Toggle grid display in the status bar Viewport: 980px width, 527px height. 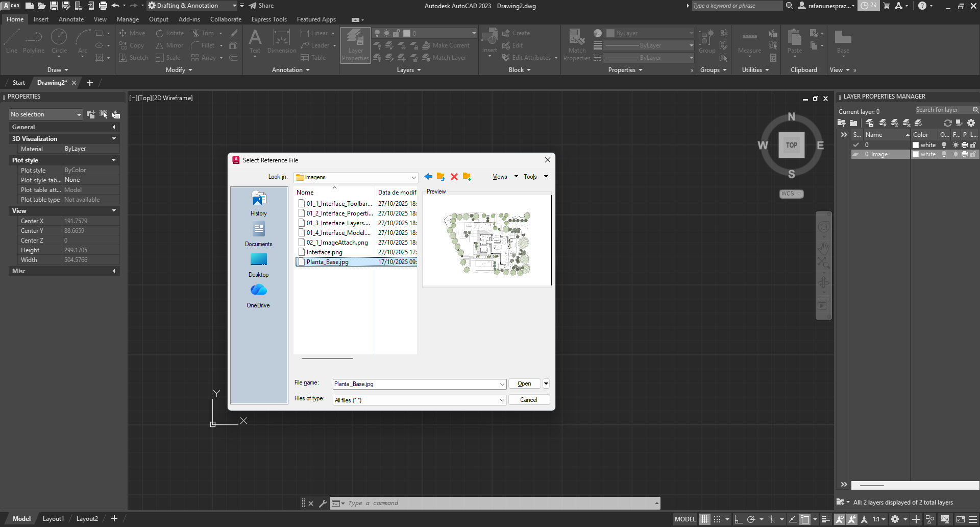point(704,519)
